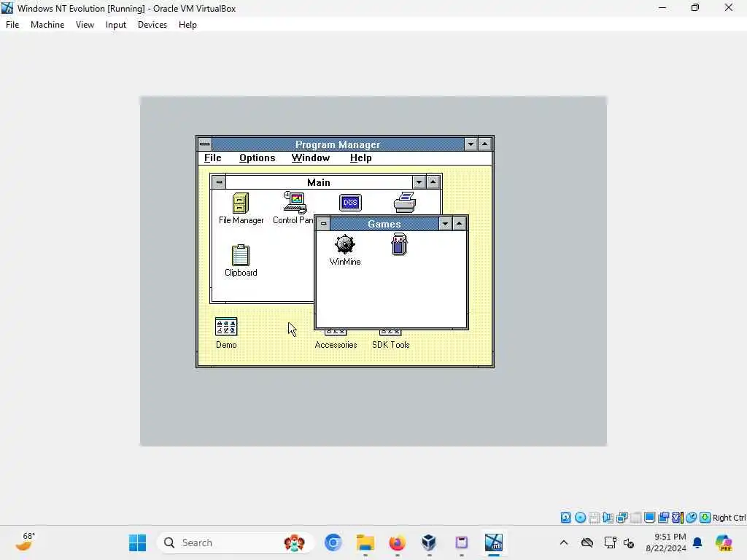The image size is (747, 560).
Task: Open VirtualBox File menu
Action: [12, 25]
